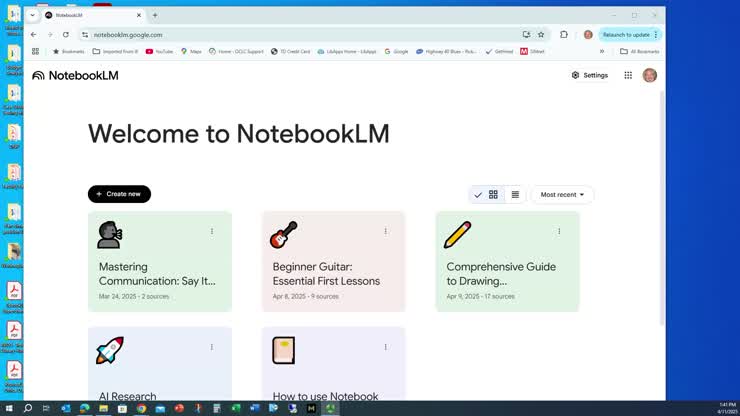
Task: Open the Chrome tab search dropdown
Action: [33, 15]
